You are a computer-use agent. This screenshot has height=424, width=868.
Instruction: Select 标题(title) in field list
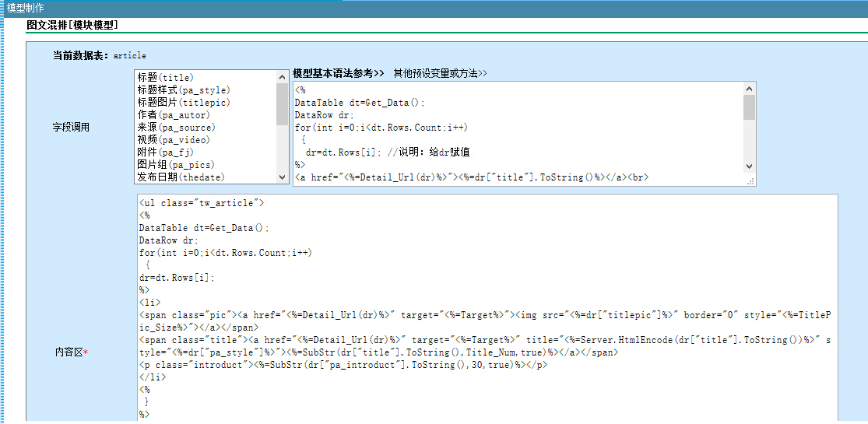tap(166, 78)
